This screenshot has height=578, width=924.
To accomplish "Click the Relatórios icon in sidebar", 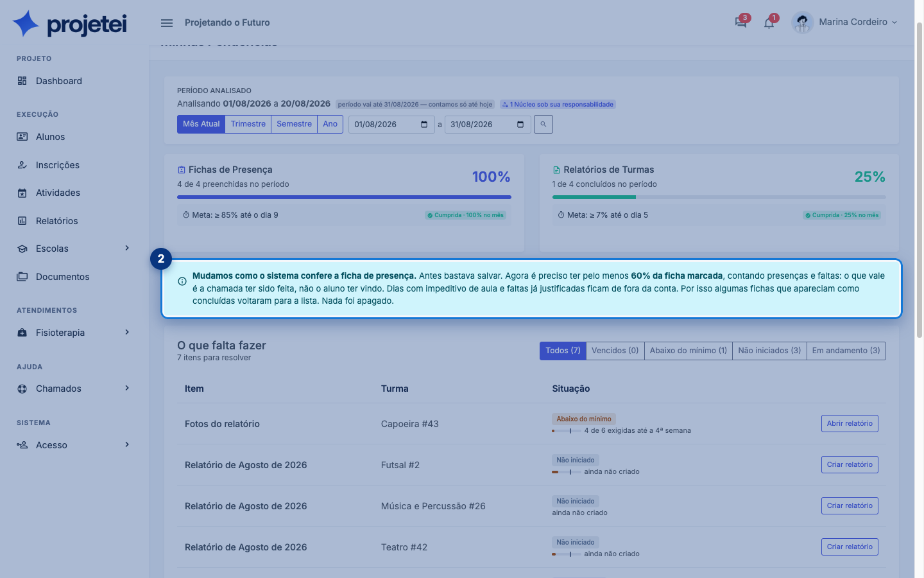I will (x=22, y=221).
